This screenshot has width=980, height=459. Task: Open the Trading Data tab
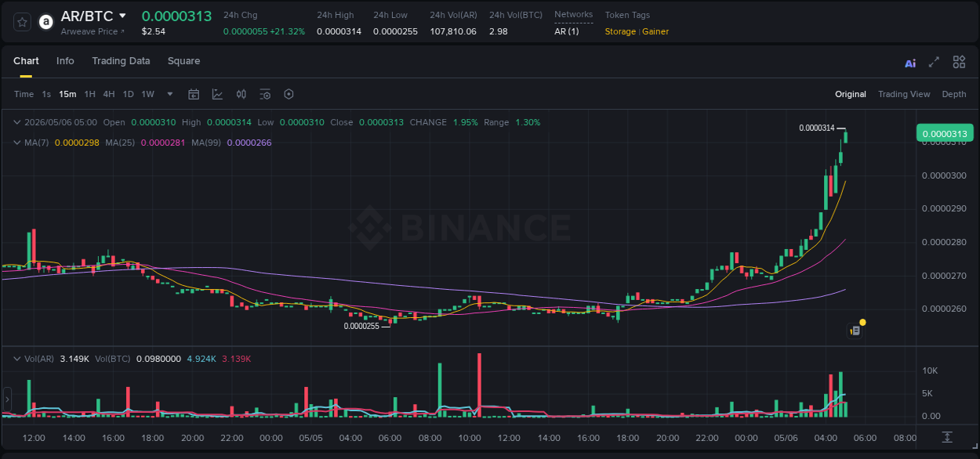pyautogui.click(x=121, y=61)
